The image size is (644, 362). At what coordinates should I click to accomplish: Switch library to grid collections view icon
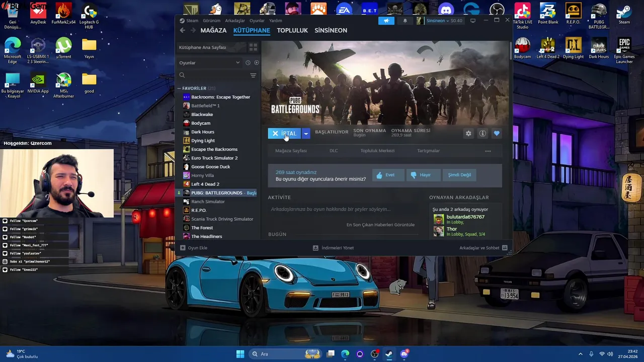(253, 47)
